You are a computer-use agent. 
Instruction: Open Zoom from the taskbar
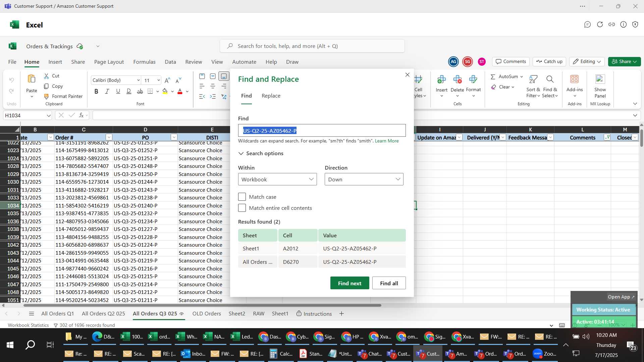pyautogui.click(x=545, y=354)
